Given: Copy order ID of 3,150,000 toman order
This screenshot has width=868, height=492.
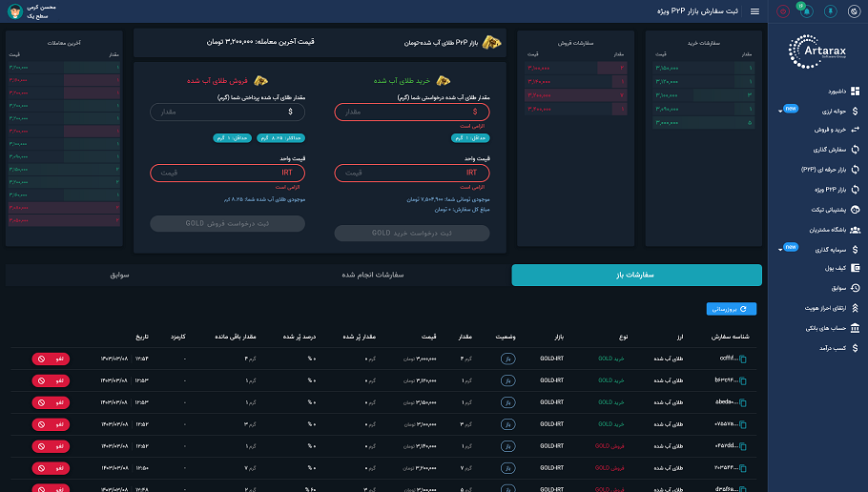Looking at the screenshot, I should click(x=743, y=403).
